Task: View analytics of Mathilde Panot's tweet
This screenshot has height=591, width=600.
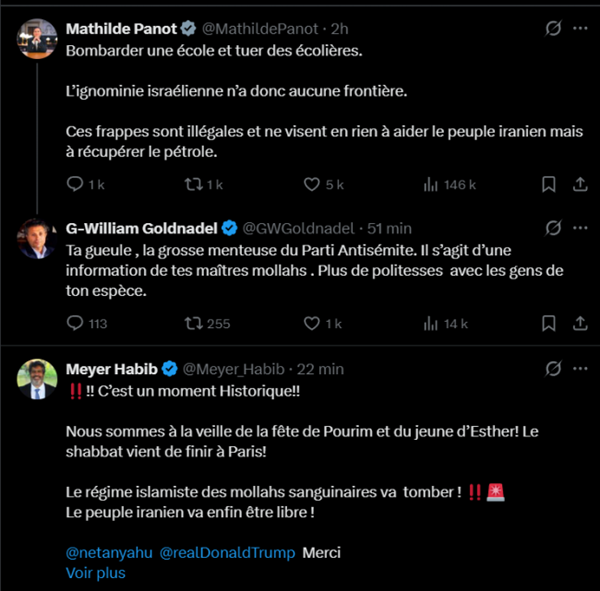Action: click(431, 184)
